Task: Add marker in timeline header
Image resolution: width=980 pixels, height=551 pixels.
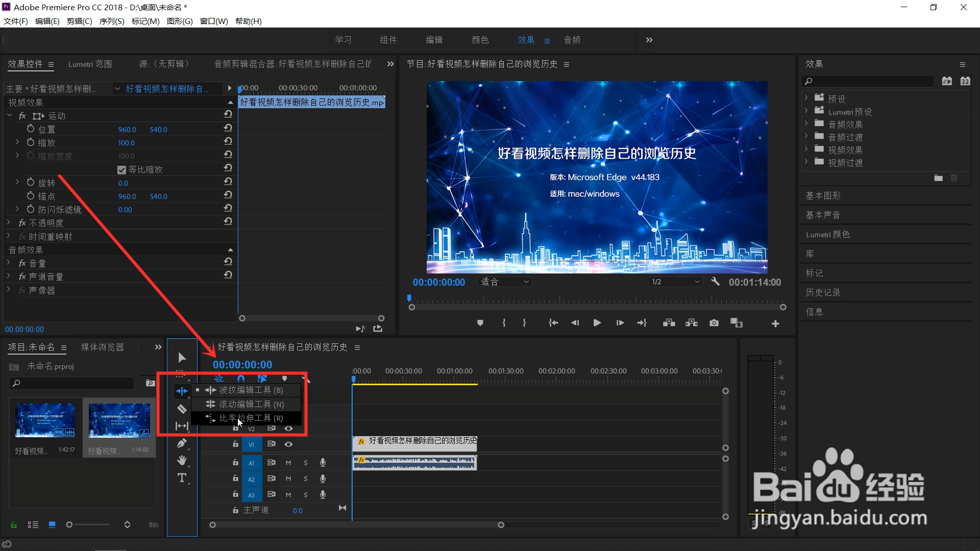Action: pos(284,379)
